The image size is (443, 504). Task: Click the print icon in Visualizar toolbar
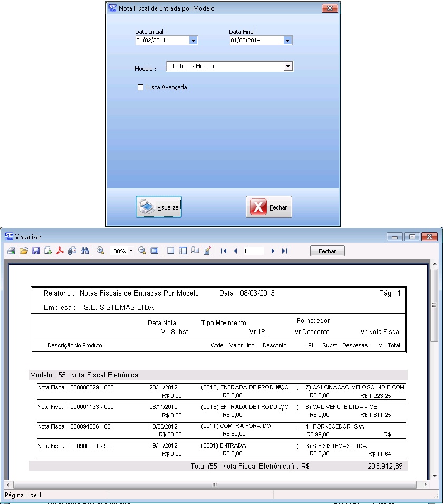[x=11, y=251]
